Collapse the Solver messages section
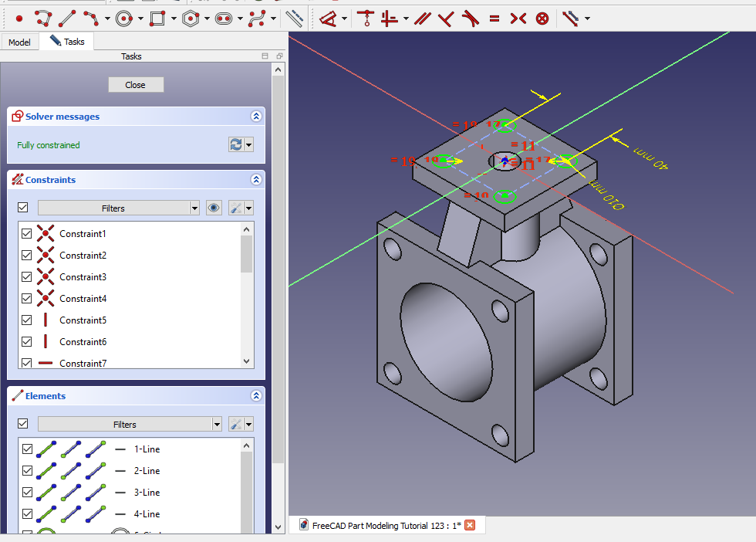The image size is (756, 542). point(256,117)
